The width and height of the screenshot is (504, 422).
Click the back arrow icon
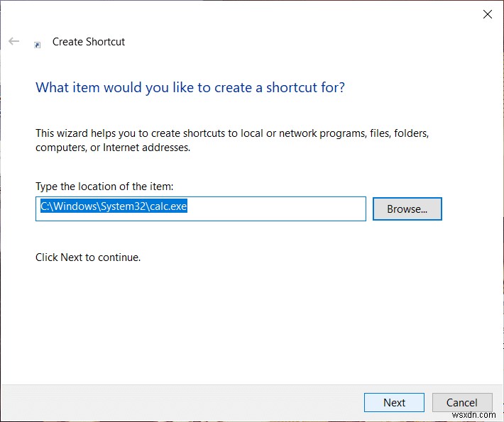[14, 42]
